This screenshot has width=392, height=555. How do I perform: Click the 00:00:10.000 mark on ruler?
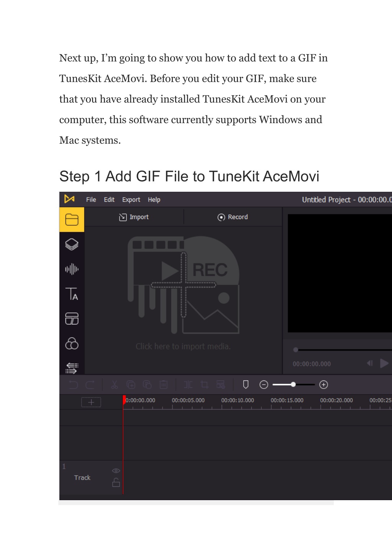coord(238,400)
